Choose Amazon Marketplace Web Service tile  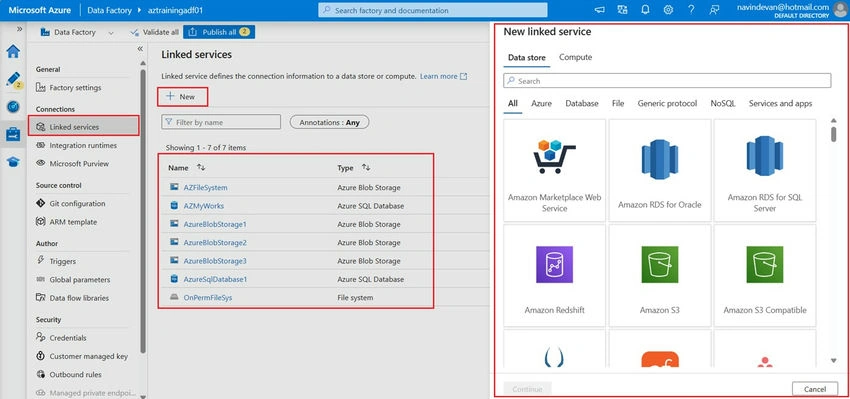(555, 170)
